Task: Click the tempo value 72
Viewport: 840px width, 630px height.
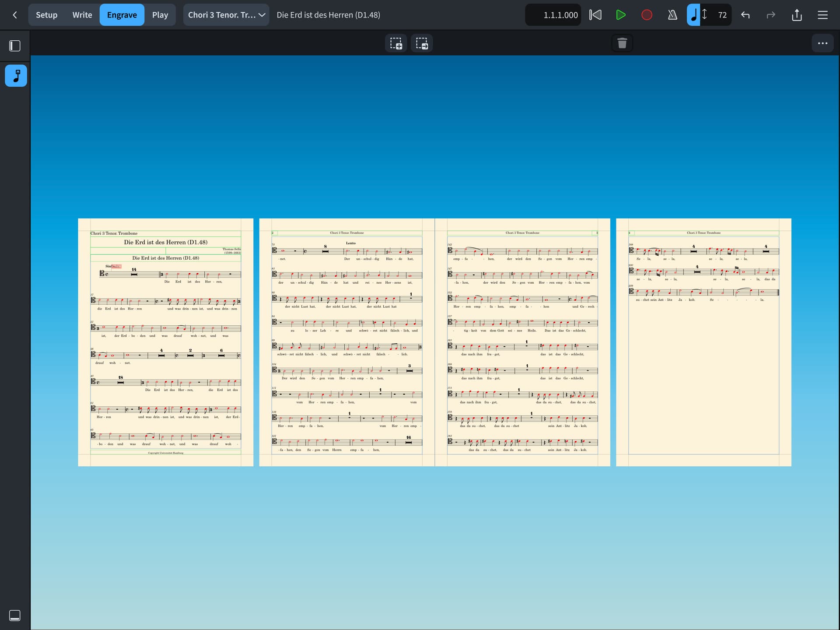Action: click(x=722, y=15)
